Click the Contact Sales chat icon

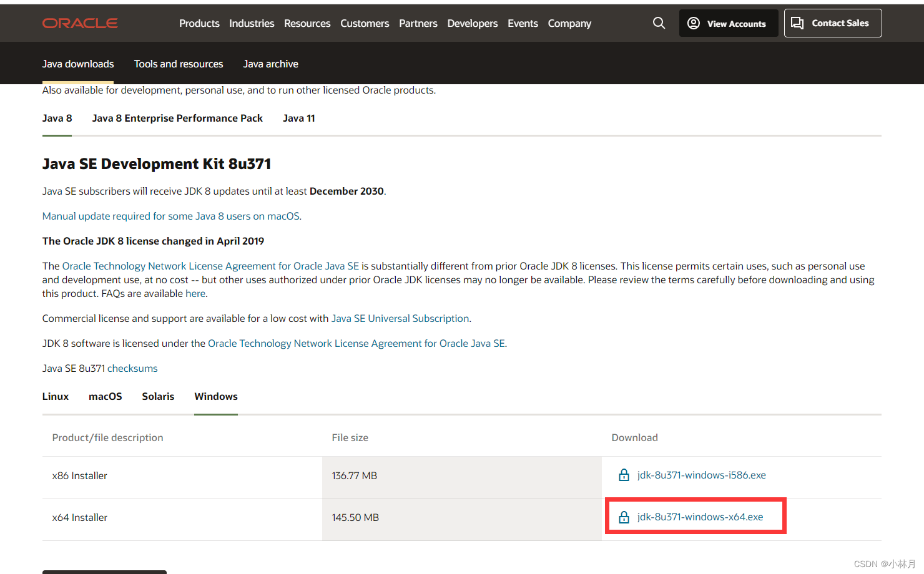(x=797, y=22)
